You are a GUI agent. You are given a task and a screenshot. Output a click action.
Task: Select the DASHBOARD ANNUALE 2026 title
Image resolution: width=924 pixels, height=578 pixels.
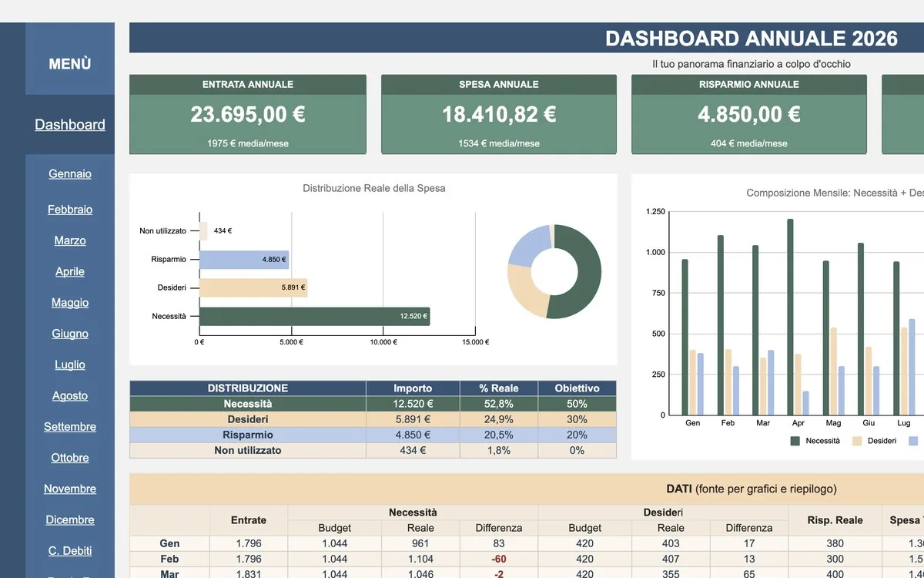[x=752, y=39]
